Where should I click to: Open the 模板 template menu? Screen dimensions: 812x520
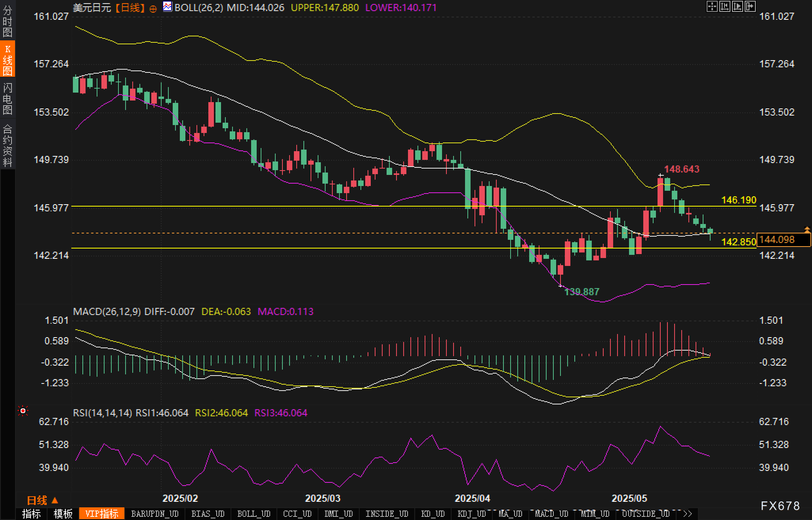pos(63,514)
